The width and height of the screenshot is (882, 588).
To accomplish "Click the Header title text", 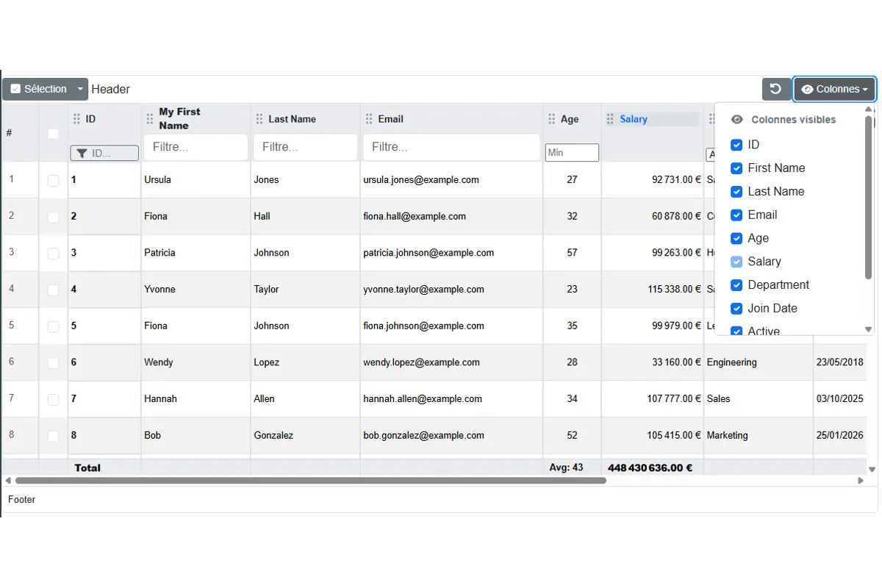I will point(110,89).
